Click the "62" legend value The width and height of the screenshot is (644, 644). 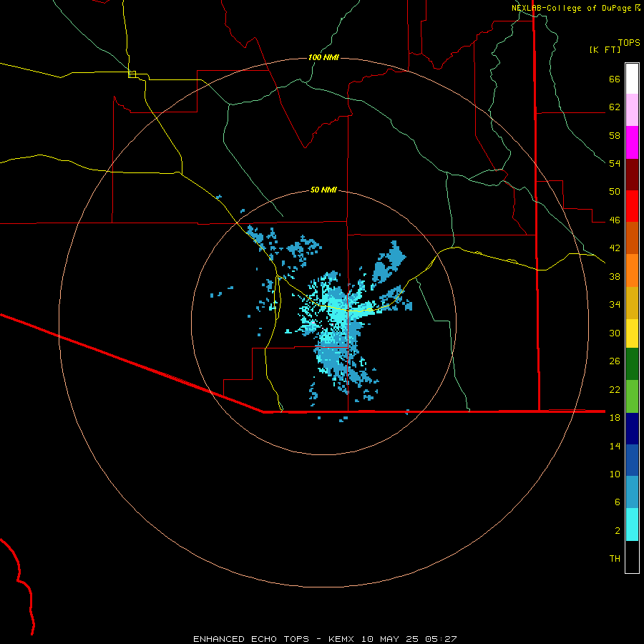(615, 107)
